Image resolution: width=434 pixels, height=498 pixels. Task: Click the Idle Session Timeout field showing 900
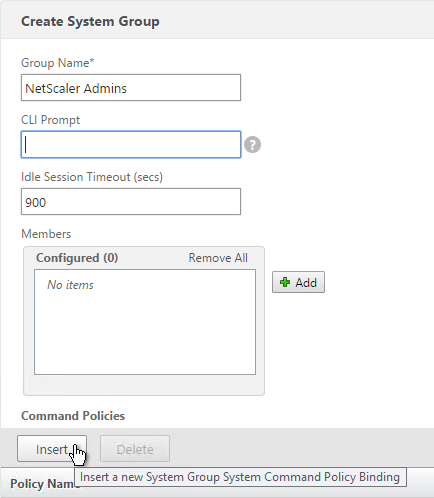[x=131, y=202]
